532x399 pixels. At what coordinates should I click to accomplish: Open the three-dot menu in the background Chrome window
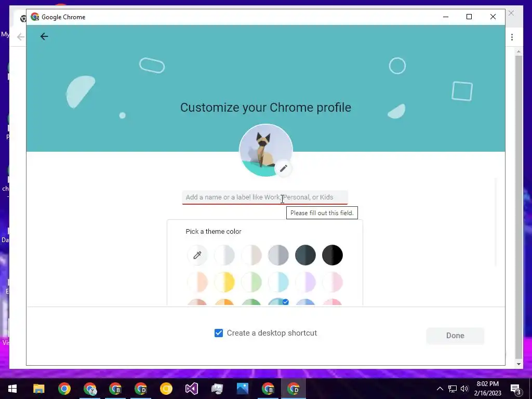click(512, 37)
